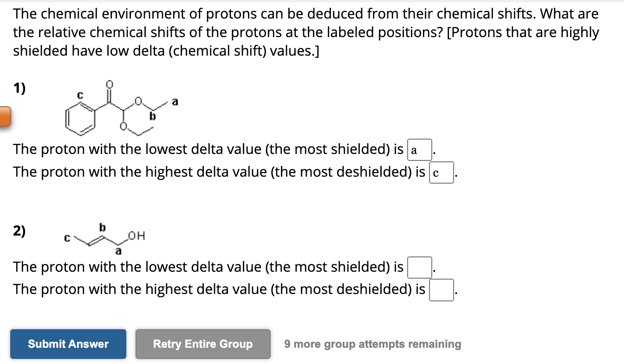Click label 'b' on the allyl alcohol structure
Viewport: 624px width, 364px height.
(102, 228)
